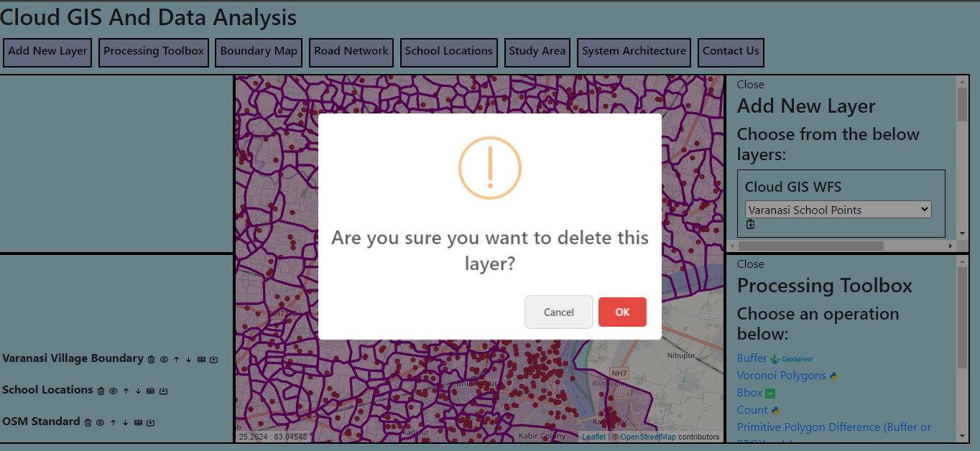Open attribute table for School Locations layer
The image size is (980, 451).
(150, 391)
